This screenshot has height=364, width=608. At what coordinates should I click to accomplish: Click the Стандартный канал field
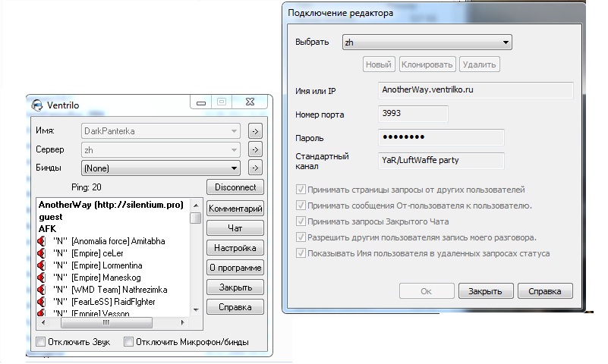pyautogui.click(x=441, y=161)
